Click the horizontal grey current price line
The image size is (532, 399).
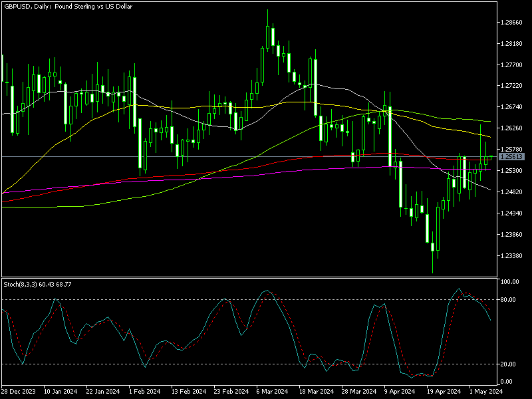[199, 156]
